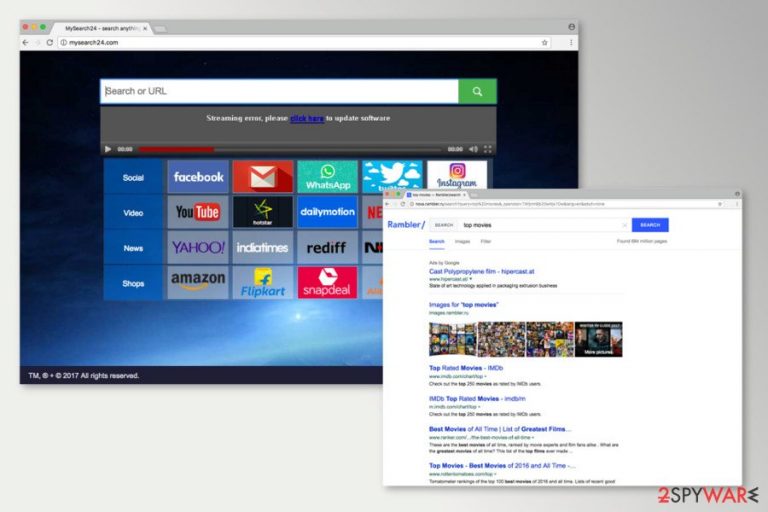Open the Filter tab on Rambler
Viewport: 768px width, 512px height.
(485, 242)
